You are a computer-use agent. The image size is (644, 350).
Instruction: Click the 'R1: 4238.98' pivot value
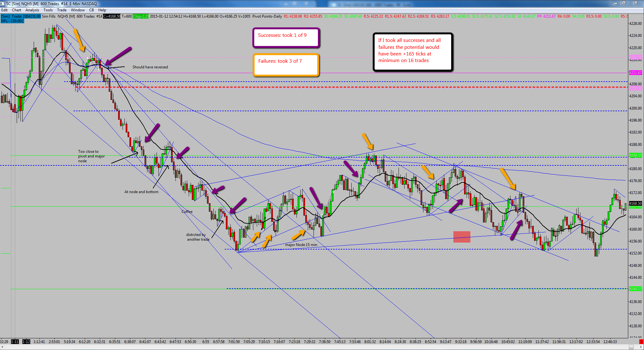tap(293, 16)
